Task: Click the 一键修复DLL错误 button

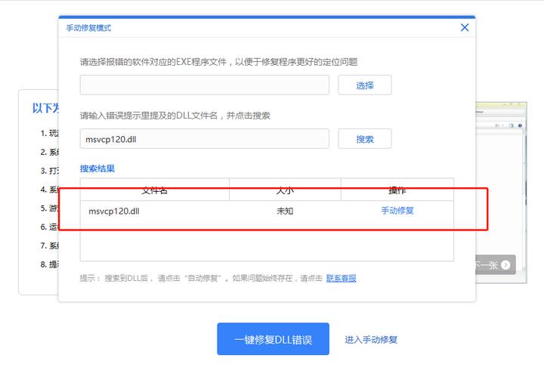Action: click(273, 339)
